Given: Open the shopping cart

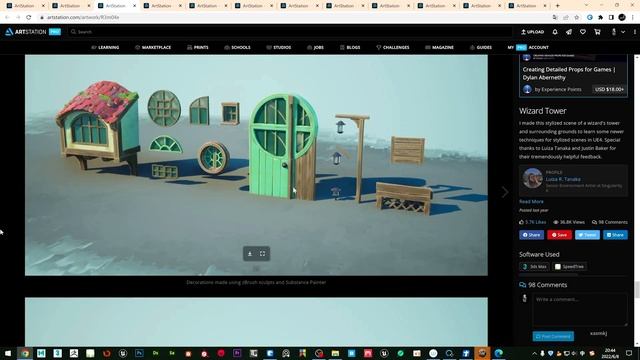Looking at the screenshot, I should pyautogui.click(x=597, y=32).
